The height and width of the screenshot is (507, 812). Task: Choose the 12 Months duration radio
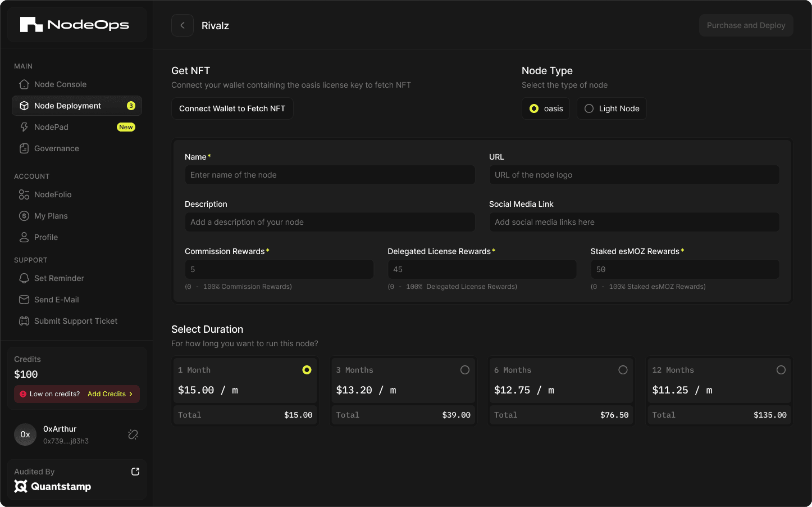click(x=781, y=370)
